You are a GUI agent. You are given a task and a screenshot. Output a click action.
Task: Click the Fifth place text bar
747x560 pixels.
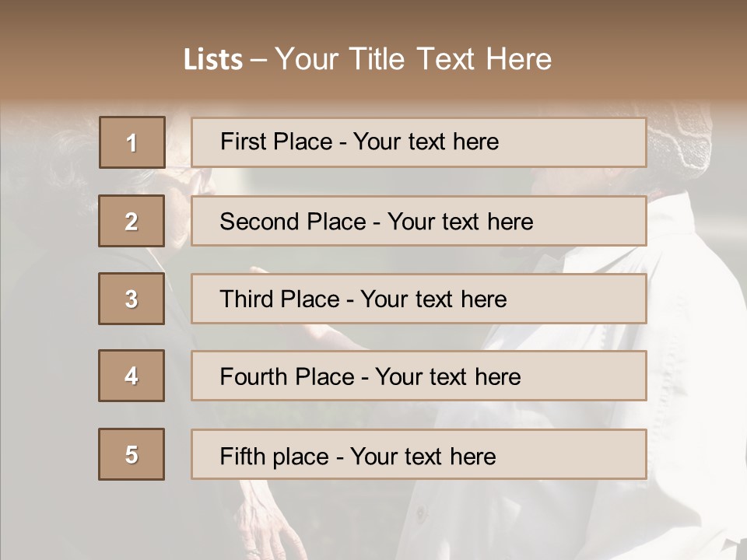[419, 454]
